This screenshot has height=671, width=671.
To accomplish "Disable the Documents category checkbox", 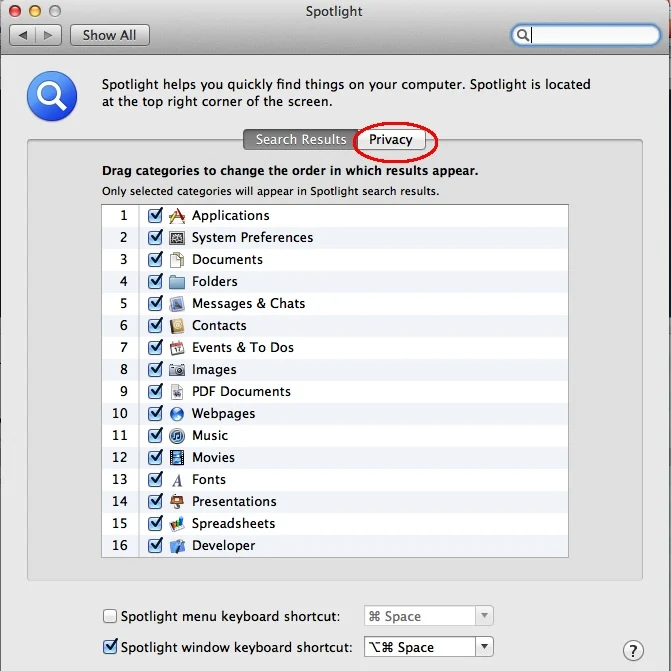I will [155, 259].
